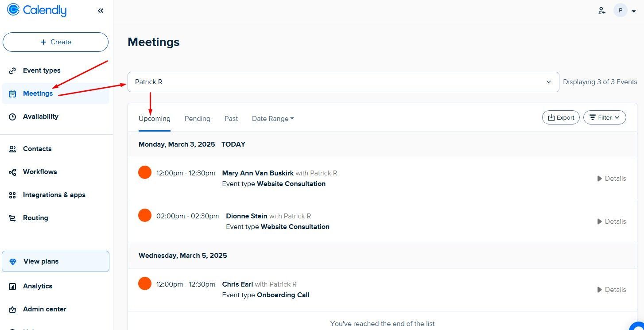This screenshot has width=644, height=330.
Task: Click the Chris Earl name
Action: pyautogui.click(x=237, y=284)
